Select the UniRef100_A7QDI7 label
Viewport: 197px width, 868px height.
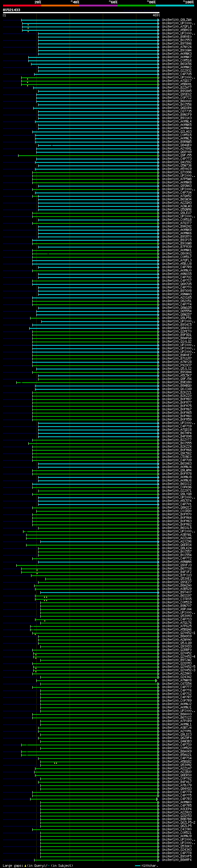177,81
